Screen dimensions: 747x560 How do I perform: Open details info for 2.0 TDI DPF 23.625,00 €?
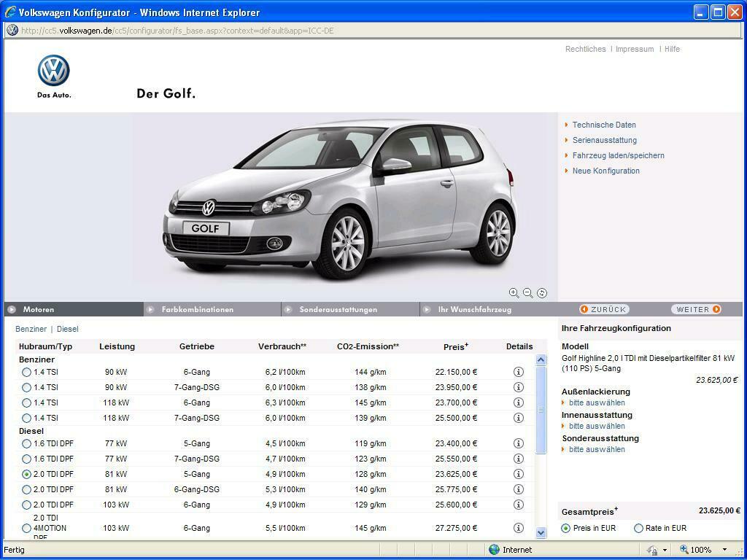(519, 474)
